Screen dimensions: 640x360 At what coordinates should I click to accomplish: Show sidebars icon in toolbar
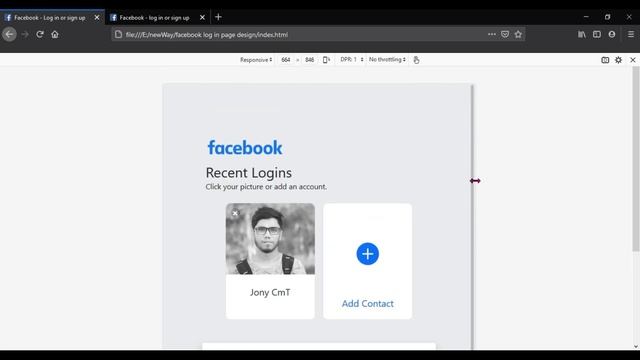(597, 34)
